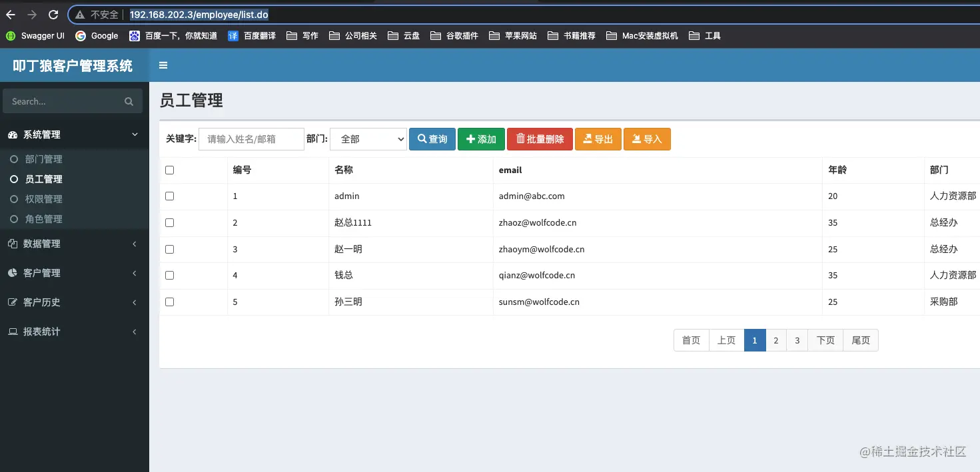
Task: Click the red 批量删除 button
Action: click(x=540, y=139)
